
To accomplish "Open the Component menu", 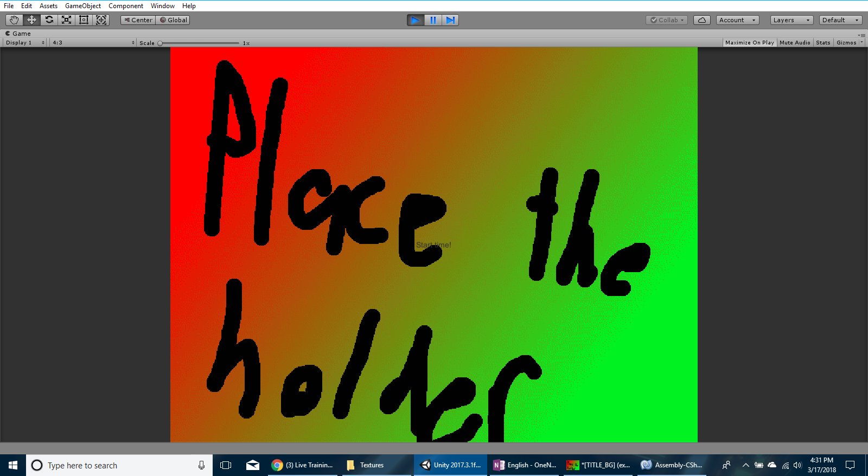I will [126, 6].
